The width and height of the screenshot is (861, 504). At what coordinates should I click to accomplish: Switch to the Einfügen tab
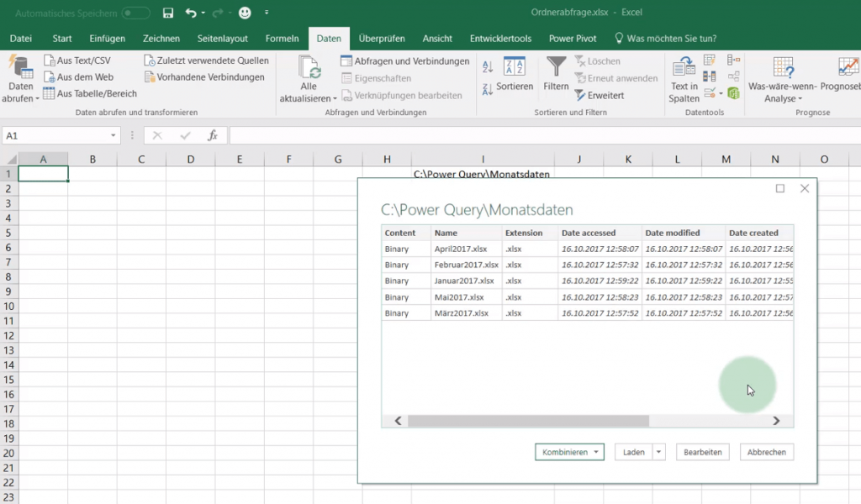[107, 39]
